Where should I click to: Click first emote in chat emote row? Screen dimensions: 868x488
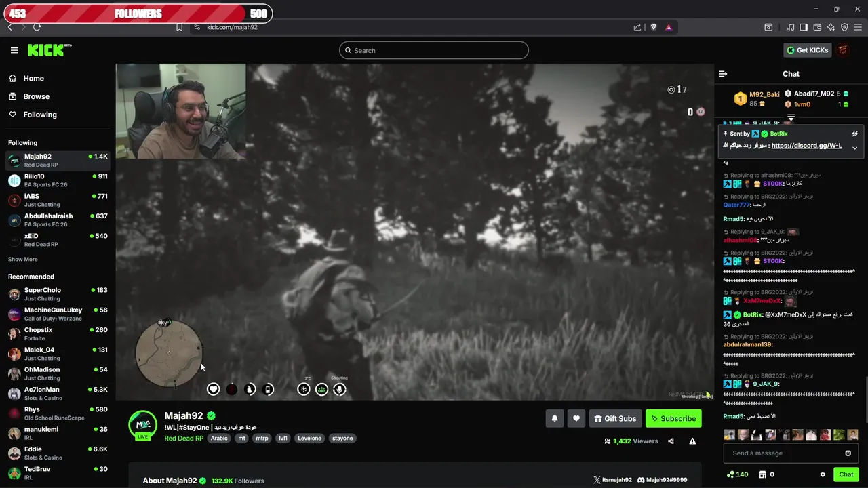coord(729,434)
